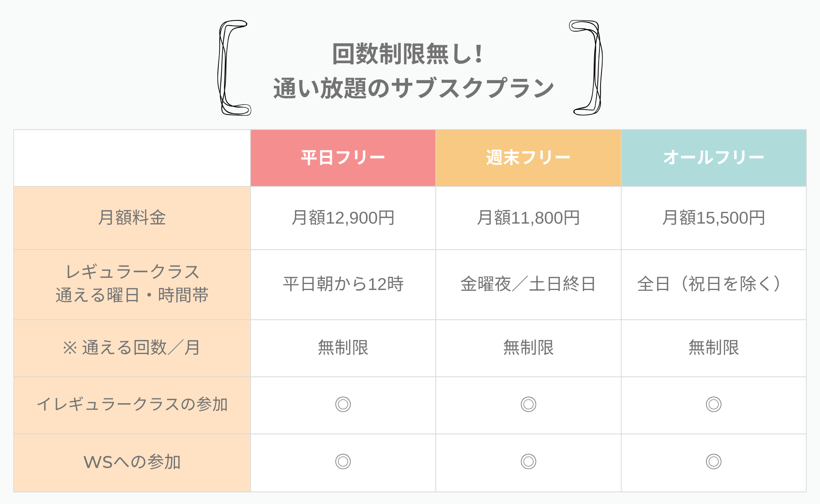
Task: Select the オールフリー plan header
Action: pyautogui.click(x=714, y=158)
